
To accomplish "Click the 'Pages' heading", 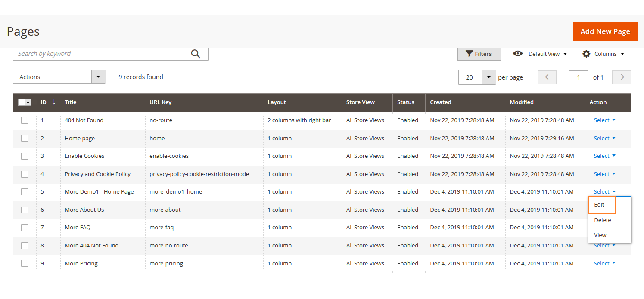I will [23, 32].
